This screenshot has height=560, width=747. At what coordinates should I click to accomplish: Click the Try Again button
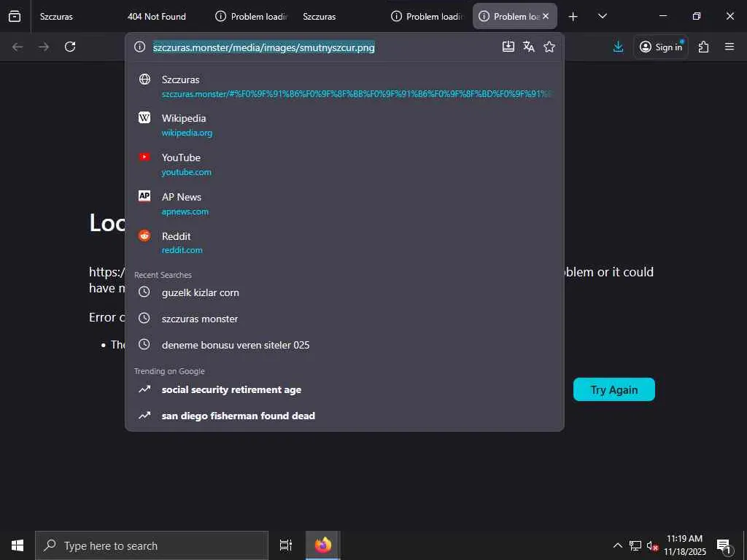pyautogui.click(x=614, y=389)
